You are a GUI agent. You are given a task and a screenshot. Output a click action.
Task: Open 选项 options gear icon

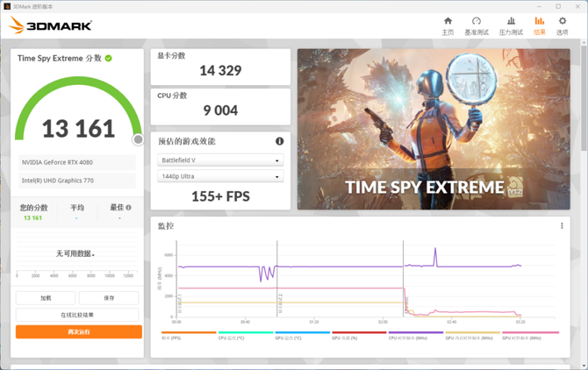pos(562,25)
